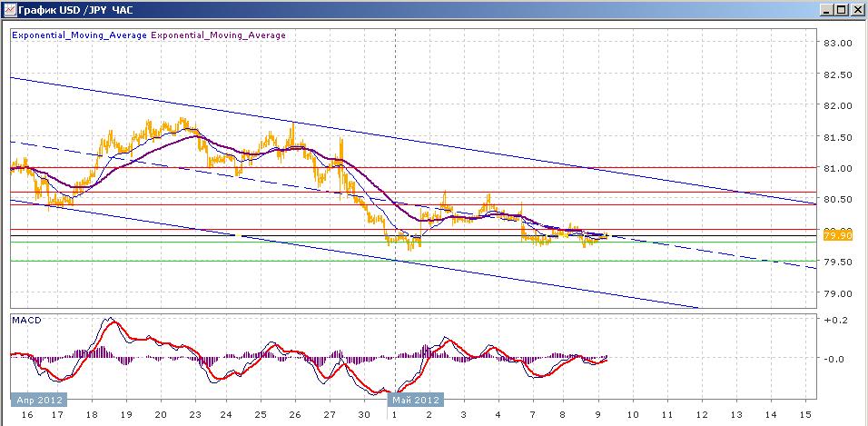
Task: Click date 30 on time axis
Action: point(363,414)
